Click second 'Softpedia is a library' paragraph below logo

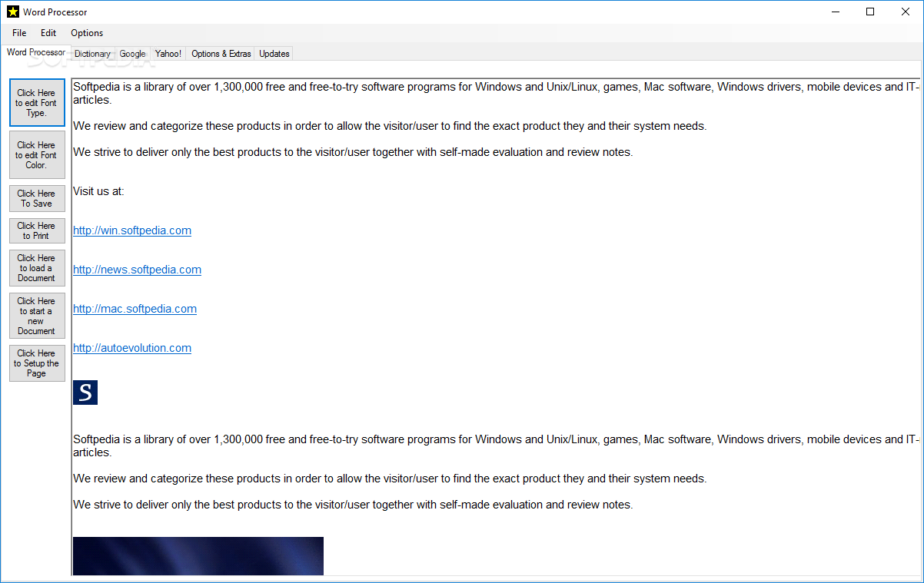tap(496, 446)
